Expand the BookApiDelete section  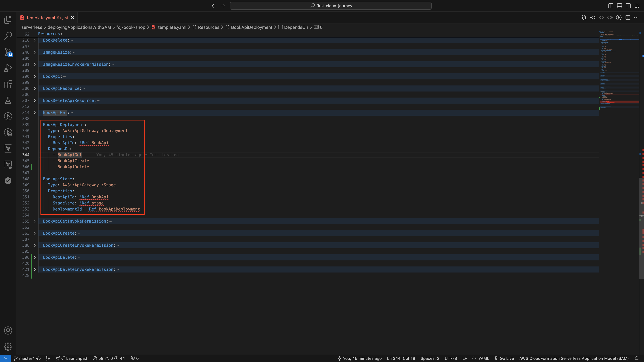pyautogui.click(x=35, y=257)
